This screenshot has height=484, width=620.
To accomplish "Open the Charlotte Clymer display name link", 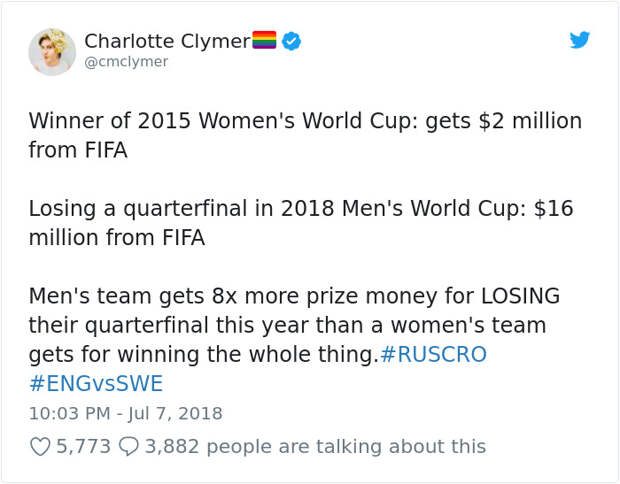I will tap(167, 41).
